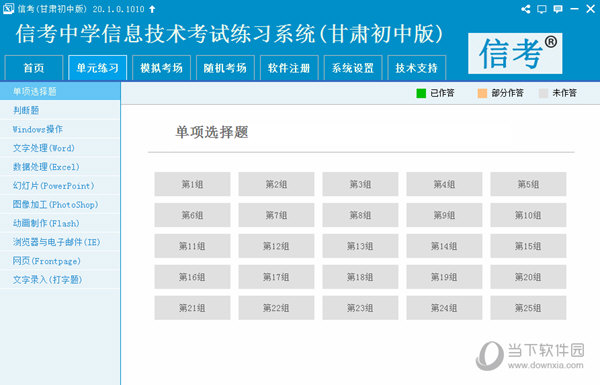Open Windows操作 category in sidebar
Image resolution: width=600 pixels, height=385 pixels.
click(60, 129)
